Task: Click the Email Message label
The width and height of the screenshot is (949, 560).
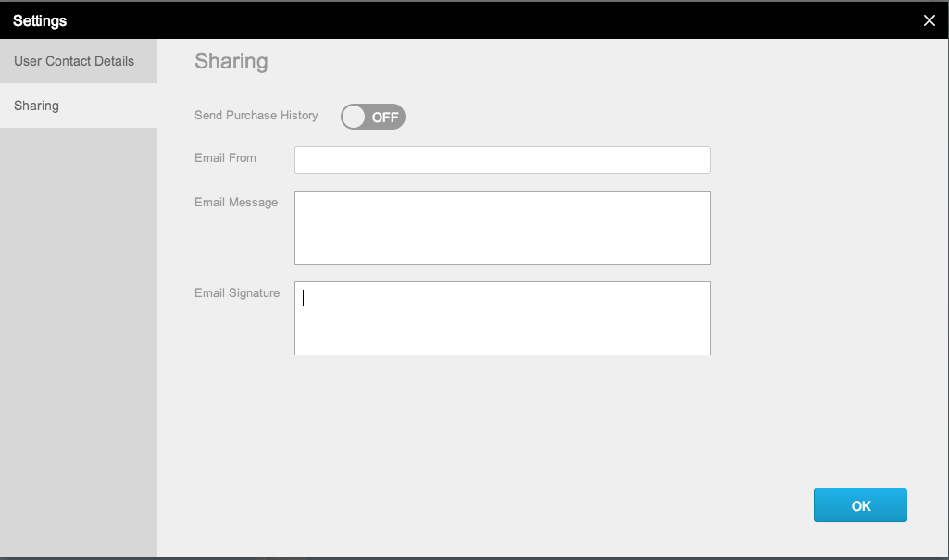Action: coord(236,203)
